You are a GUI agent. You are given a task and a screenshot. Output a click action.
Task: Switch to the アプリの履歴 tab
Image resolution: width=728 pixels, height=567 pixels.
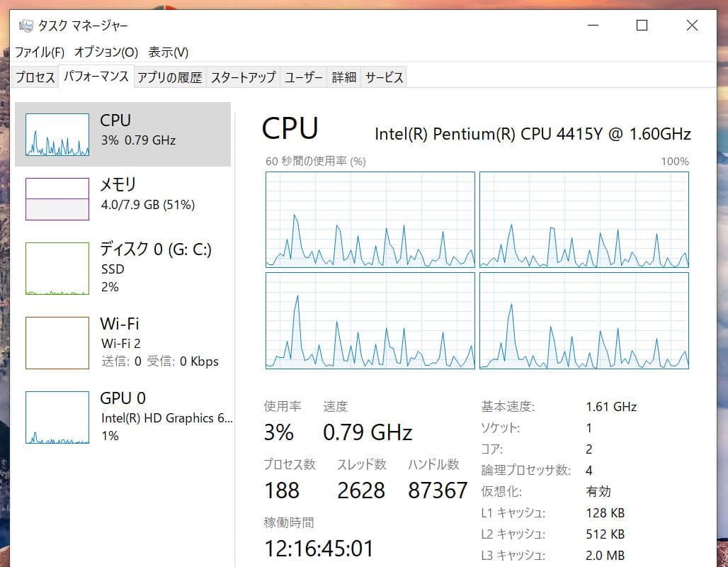click(x=170, y=77)
